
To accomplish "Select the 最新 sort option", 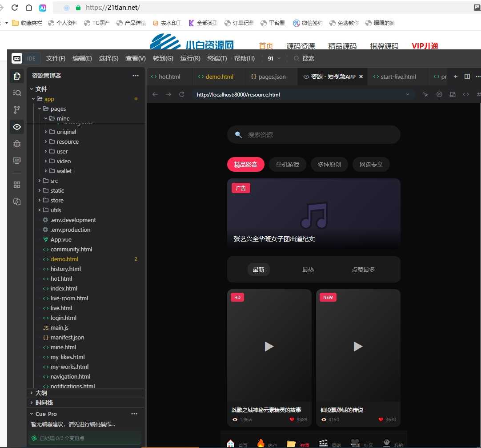I will (259, 270).
